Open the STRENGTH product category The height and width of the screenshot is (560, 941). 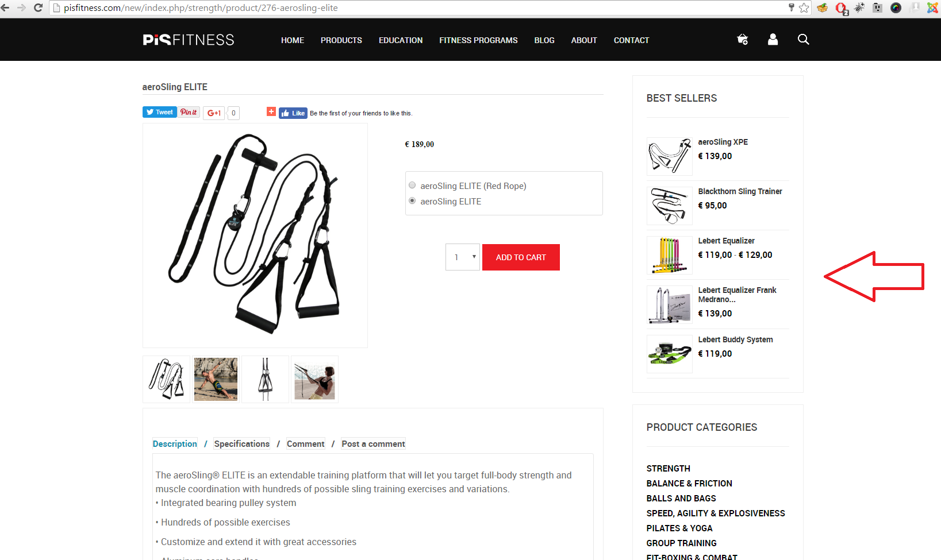(x=668, y=469)
